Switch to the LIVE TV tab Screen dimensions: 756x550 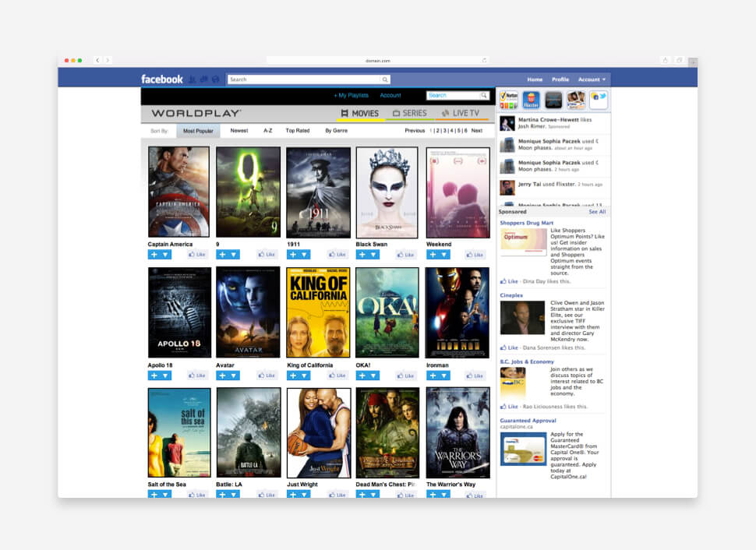(x=461, y=113)
